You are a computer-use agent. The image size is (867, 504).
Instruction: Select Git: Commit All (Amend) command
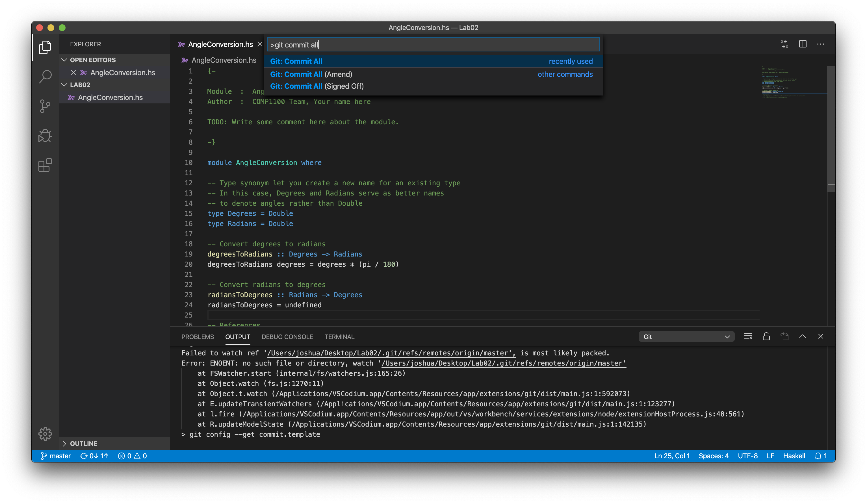coord(311,74)
